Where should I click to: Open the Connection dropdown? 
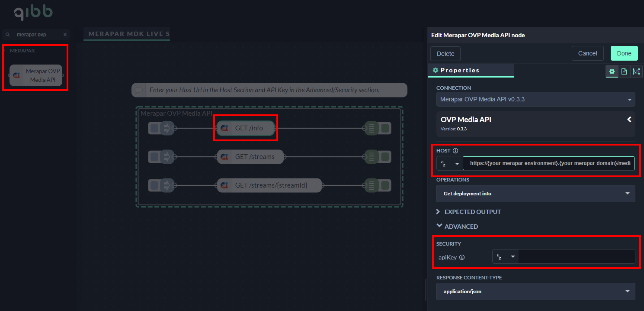click(535, 99)
